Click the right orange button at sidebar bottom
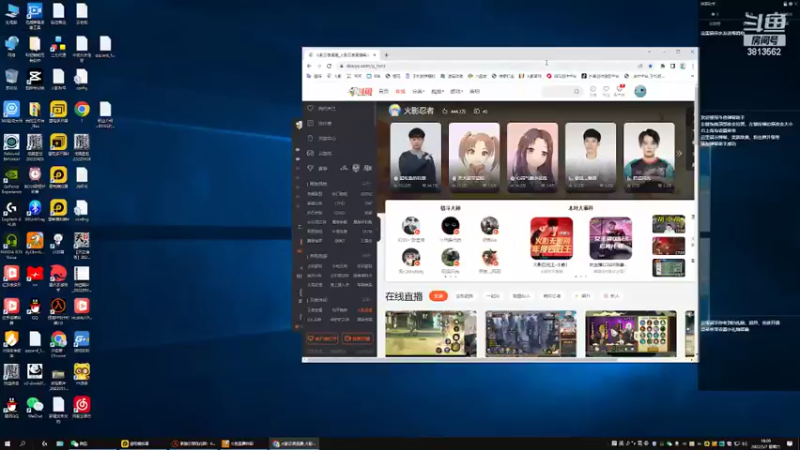Image resolution: width=800 pixels, height=450 pixels. [357, 338]
